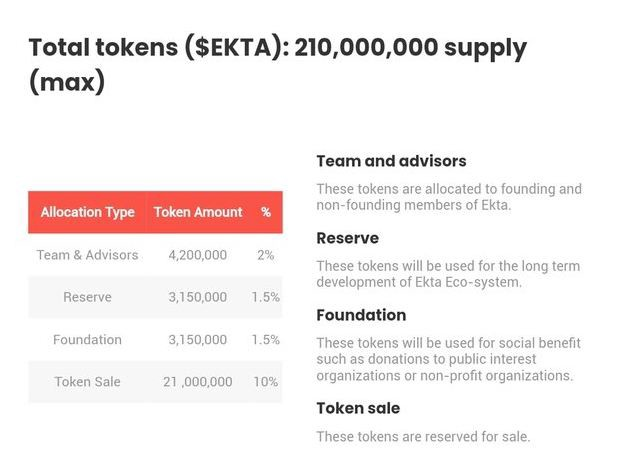Screen dimensions: 638x465
Task: Click the 10% percentage cell
Action: (x=266, y=382)
